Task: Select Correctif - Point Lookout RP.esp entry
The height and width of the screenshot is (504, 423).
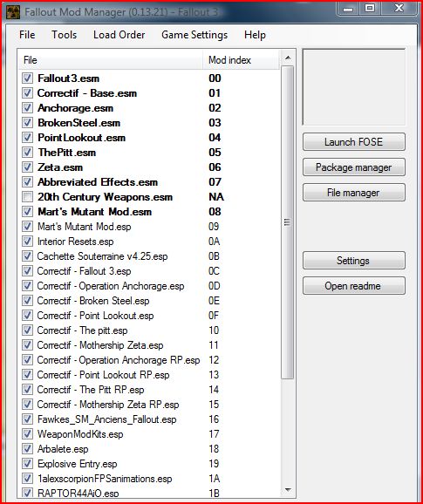Action: click(103, 375)
